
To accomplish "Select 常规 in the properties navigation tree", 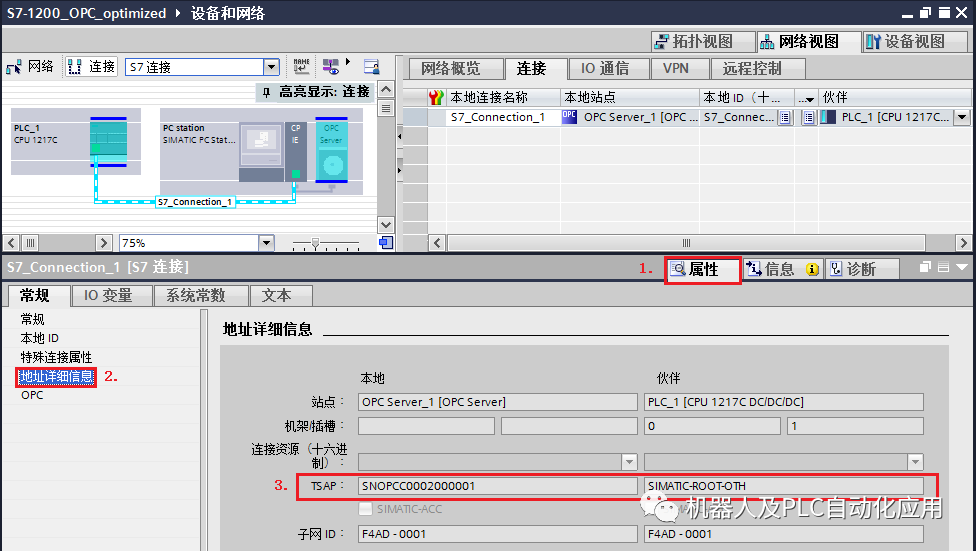I will (32, 319).
